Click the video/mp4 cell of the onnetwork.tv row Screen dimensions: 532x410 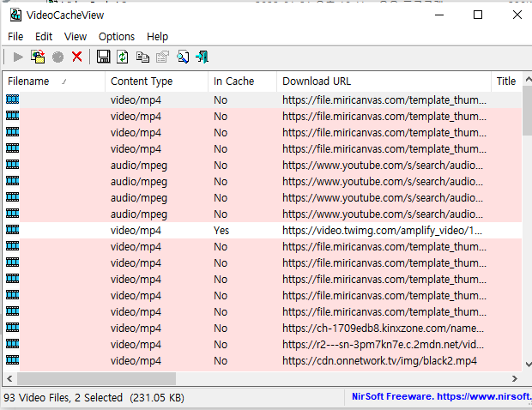pos(136,361)
